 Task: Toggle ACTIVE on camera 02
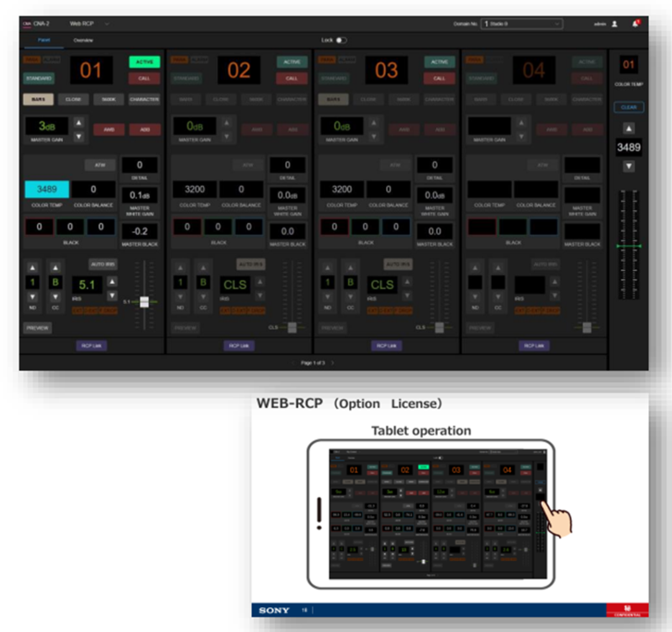(292, 62)
